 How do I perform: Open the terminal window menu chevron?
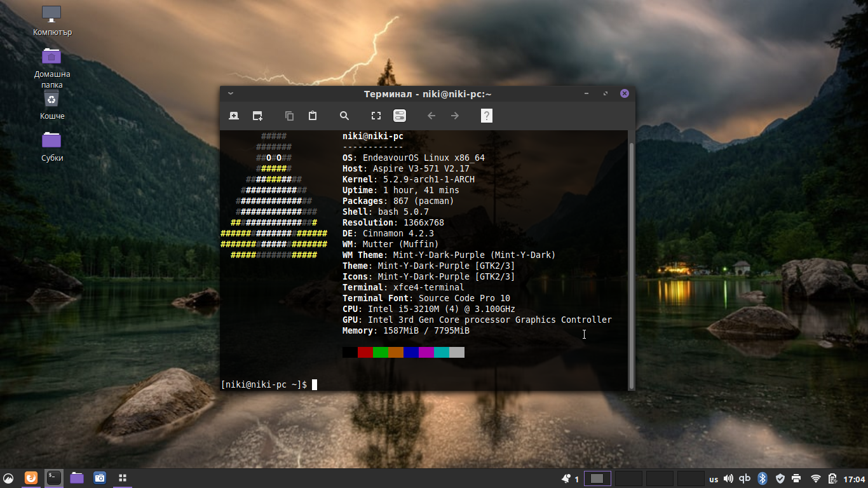point(231,93)
